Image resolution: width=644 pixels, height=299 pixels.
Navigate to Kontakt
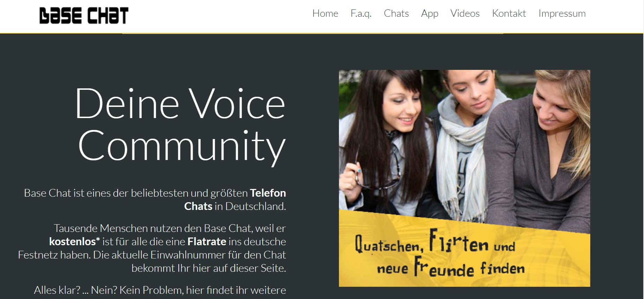[x=509, y=13]
